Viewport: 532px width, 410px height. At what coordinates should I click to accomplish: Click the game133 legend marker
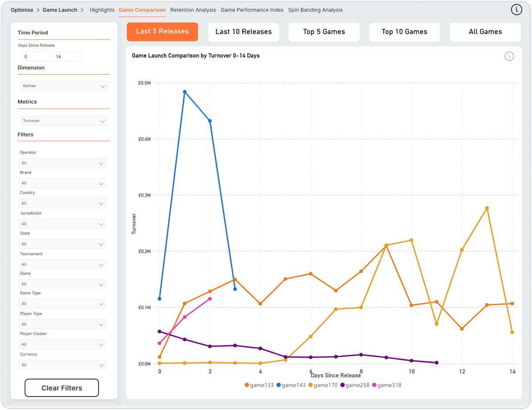coord(247,385)
